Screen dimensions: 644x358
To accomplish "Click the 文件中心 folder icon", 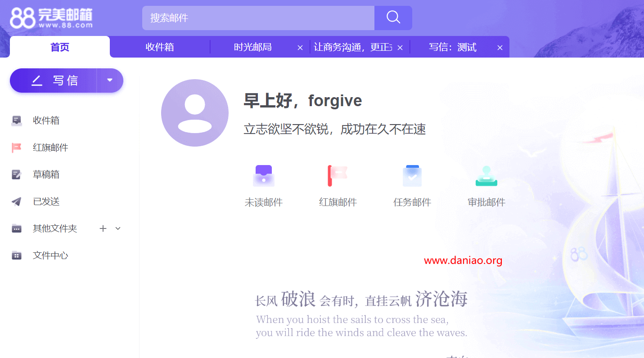I will (17, 255).
